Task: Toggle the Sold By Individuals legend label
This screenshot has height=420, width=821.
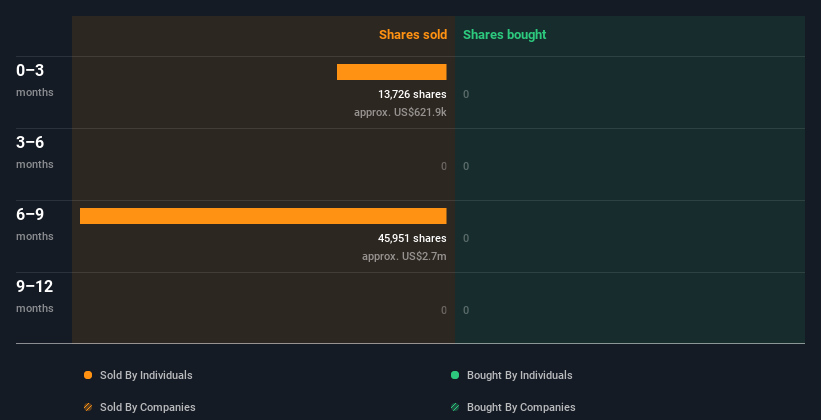Action: click(145, 375)
